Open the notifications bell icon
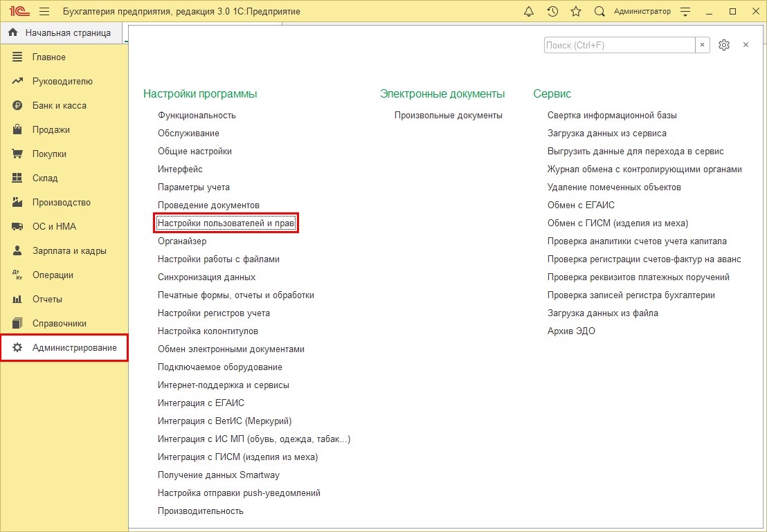767x532 pixels. [x=529, y=11]
